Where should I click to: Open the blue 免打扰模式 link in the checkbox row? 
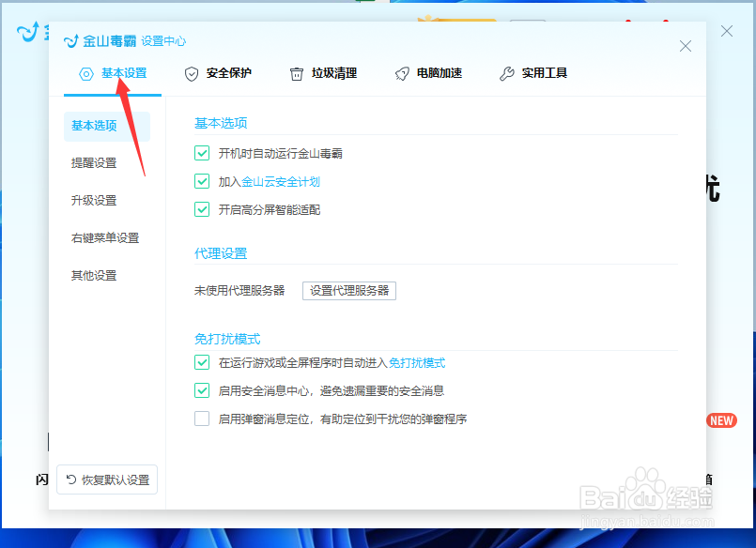(x=417, y=362)
